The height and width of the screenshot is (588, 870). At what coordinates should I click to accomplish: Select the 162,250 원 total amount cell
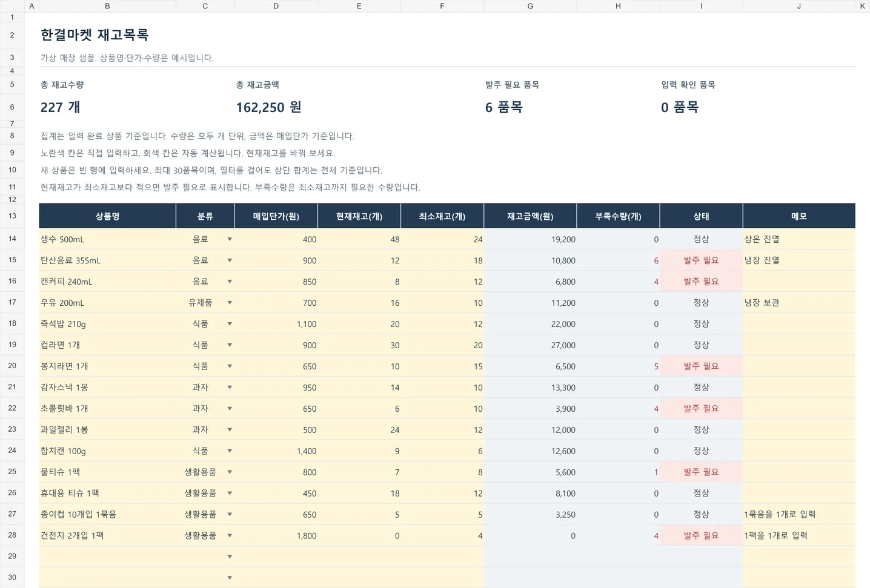coord(269,107)
